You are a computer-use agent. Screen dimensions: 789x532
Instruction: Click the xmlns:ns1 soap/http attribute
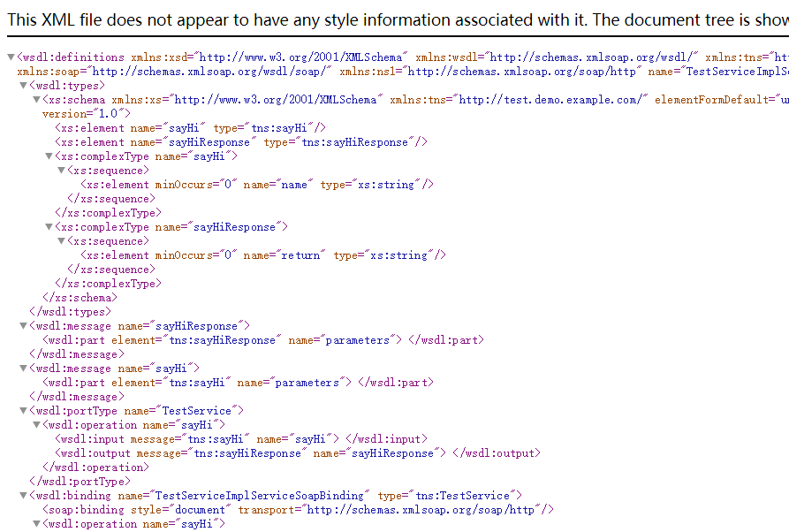(x=490, y=72)
